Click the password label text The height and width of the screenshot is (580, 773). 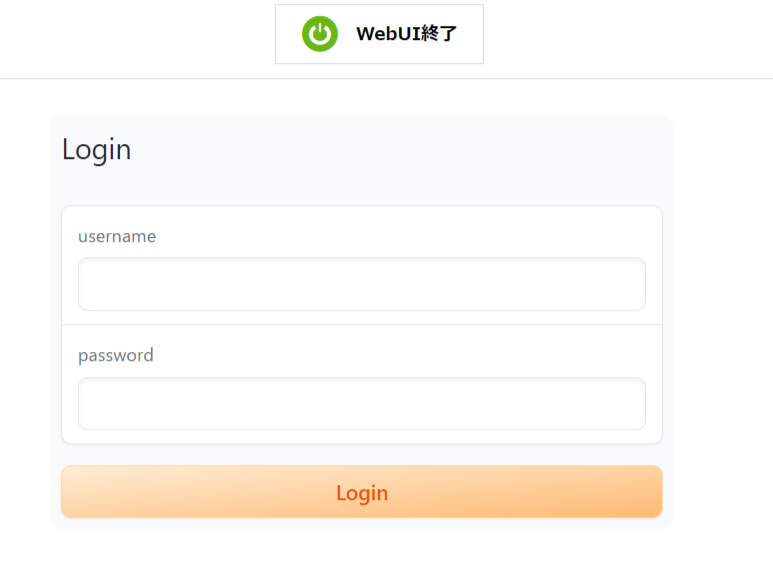[116, 355]
